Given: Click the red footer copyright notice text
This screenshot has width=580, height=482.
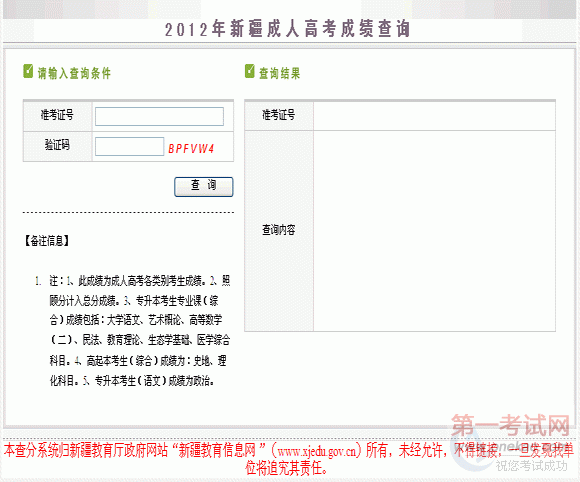Looking at the screenshot, I should [x=289, y=459].
